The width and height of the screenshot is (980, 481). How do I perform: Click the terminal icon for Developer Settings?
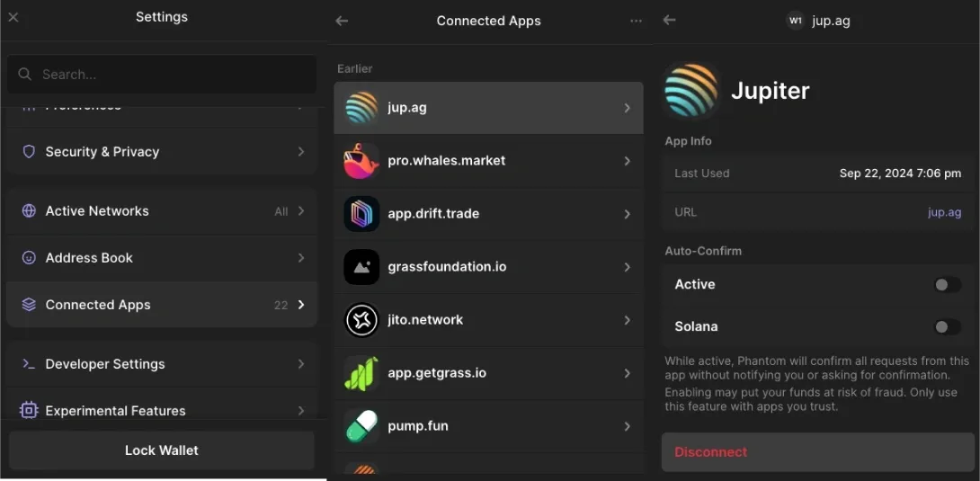tap(29, 364)
